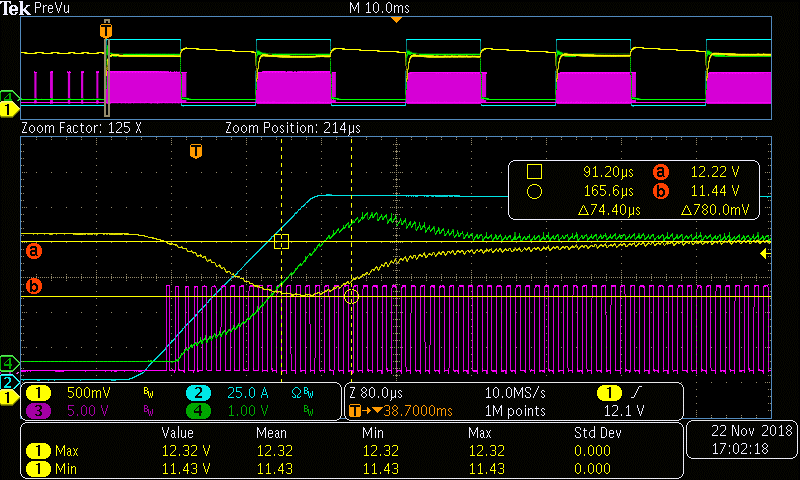Click the 165.6µs cursor time readout
This screenshot has width=800, height=480.
click(x=608, y=191)
